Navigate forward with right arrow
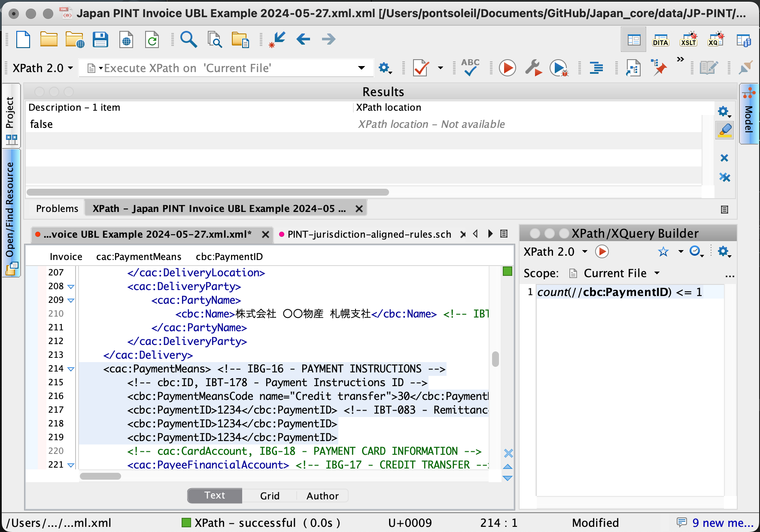 pyautogui.click(x=328, y=39)
